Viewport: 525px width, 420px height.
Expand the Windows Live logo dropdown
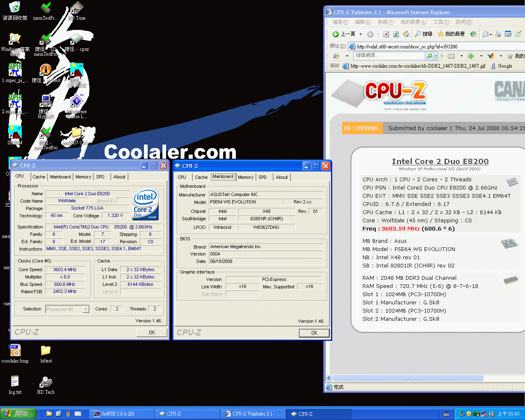(347, 56)
